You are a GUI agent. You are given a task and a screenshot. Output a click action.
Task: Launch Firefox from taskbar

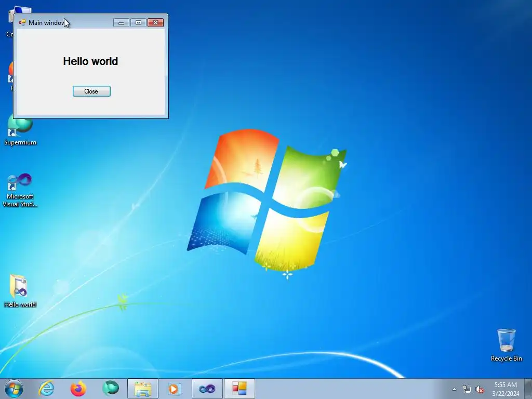click(x=78, y=389)
